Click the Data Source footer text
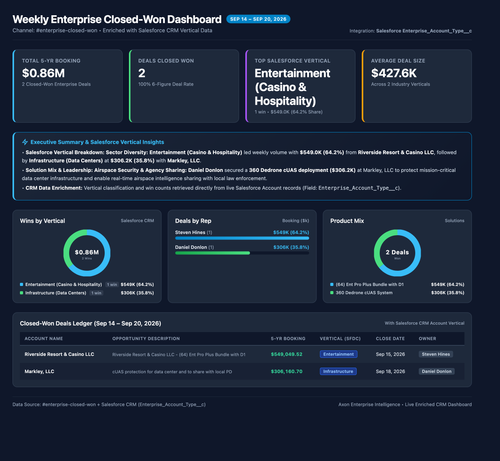 tap(109, 404)
